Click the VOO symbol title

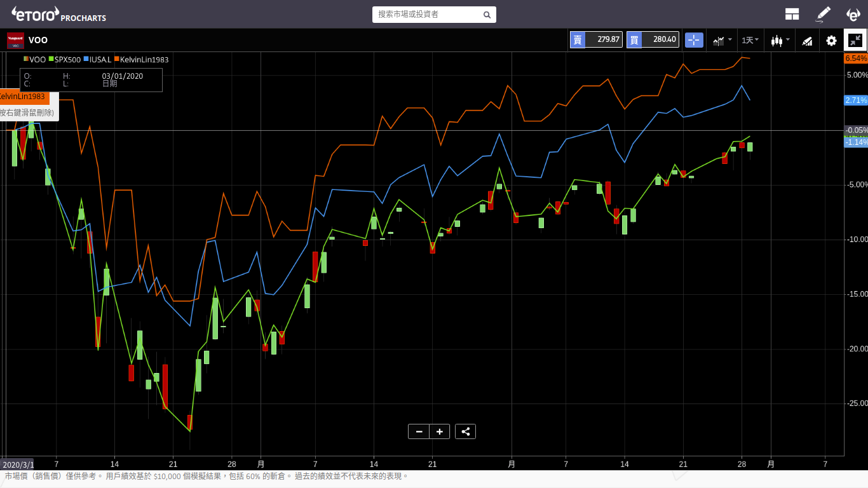[38, 40]
